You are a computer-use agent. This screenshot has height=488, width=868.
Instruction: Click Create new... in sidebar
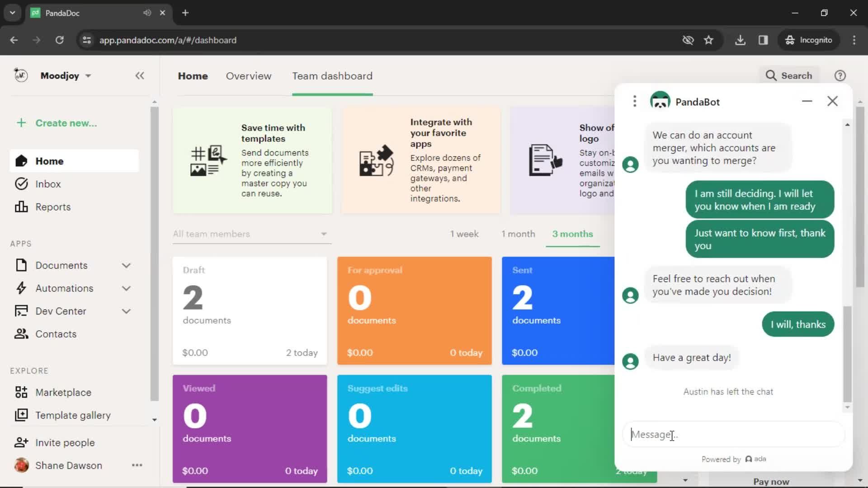[x=66, y=123]
